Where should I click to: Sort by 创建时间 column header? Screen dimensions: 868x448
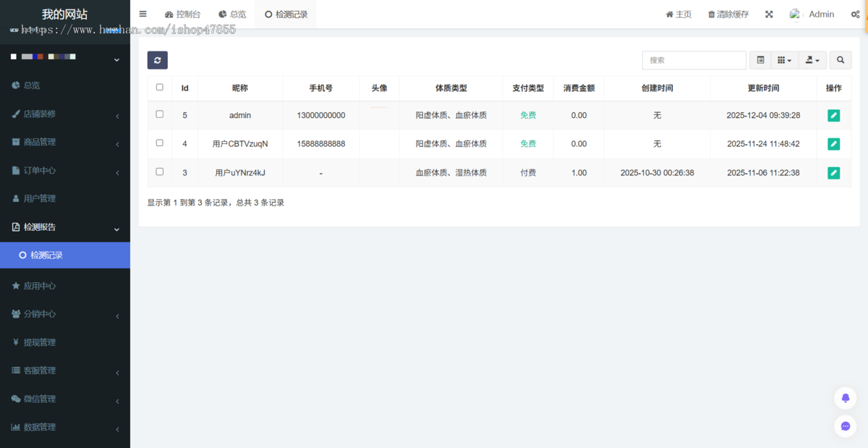tap(657, 88)
